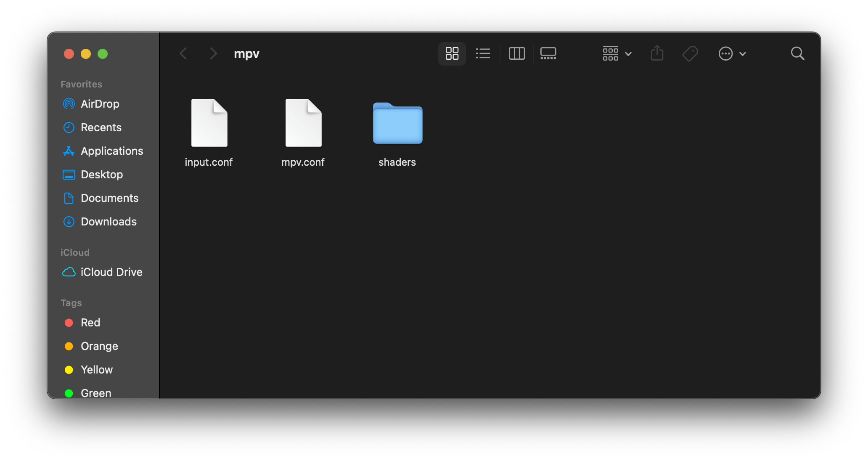This screenshot has width=868, height=461.
Task: Select the mpv.conf file icon
Action: [303, 123]
